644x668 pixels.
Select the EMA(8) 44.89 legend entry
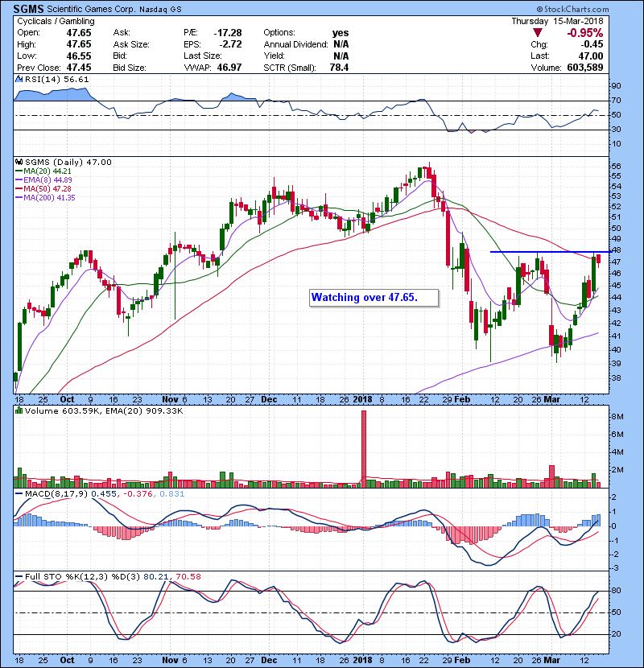tap(43, 180)
